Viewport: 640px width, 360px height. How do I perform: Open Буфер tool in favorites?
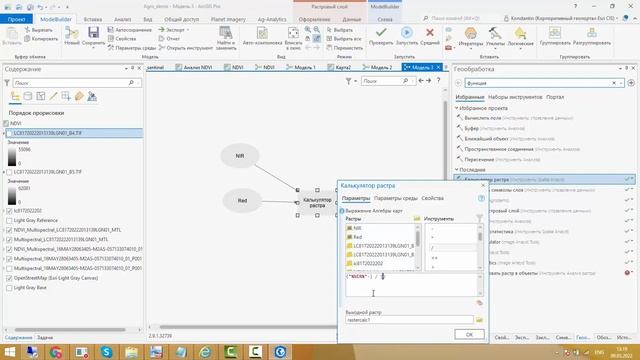(471, 128)
